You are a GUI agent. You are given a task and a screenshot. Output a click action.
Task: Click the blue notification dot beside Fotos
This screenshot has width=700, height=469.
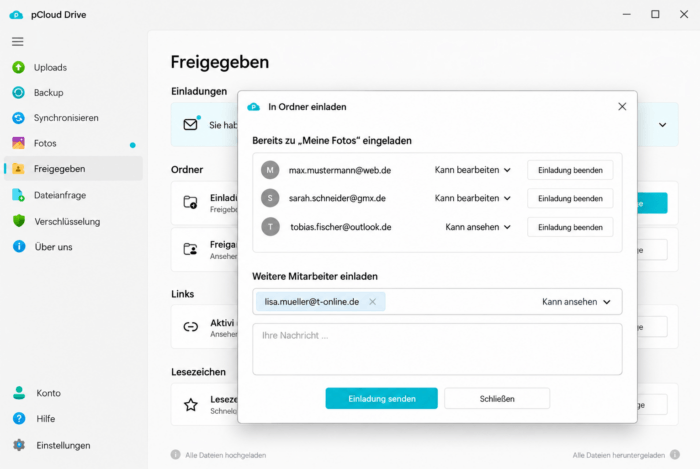tap(133, 145)
